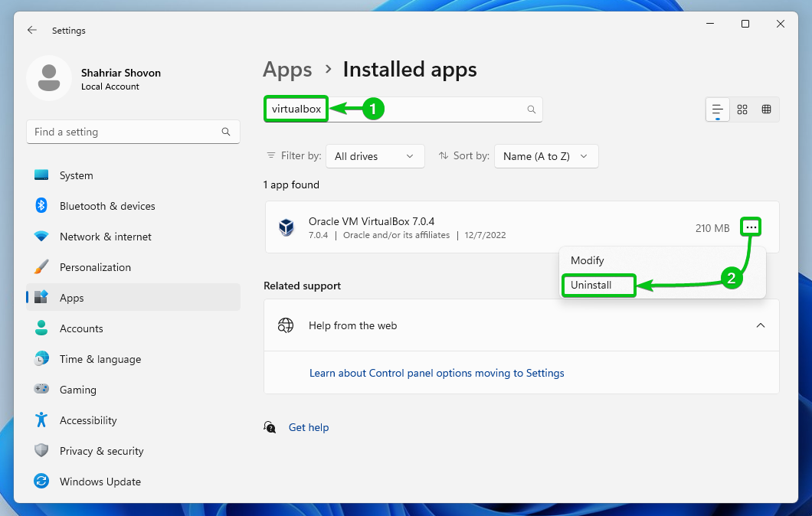Click the Shahriar Shovon account avatar
The image size is (812, 516).
(48, 77)
